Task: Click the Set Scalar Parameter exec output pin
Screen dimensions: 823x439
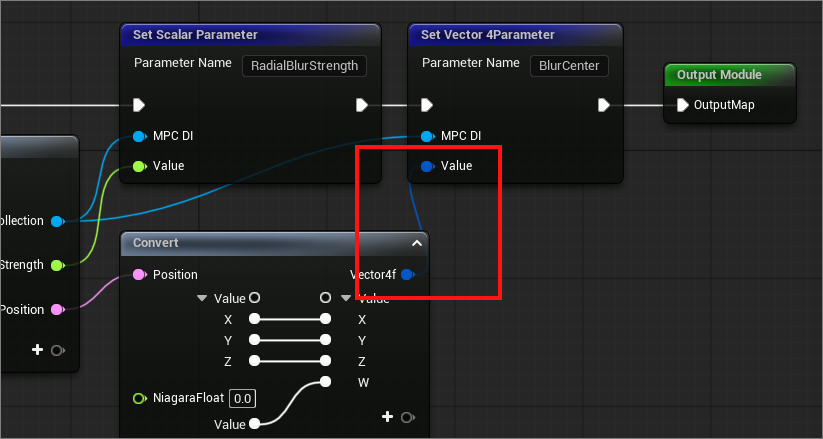Action: (x=361, y=105)
